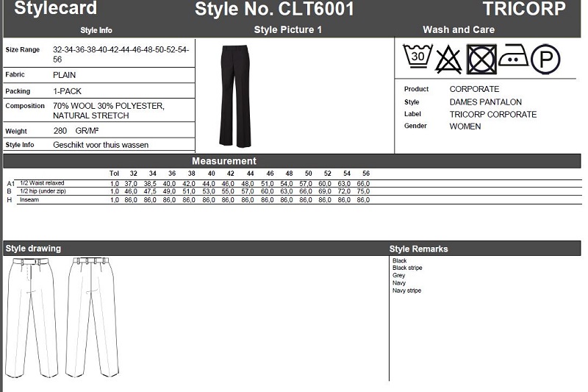Click the 70% WOOL 30% POLYESTER composition text
Screen dimensions: 588x392
click(x=108, y=106)
